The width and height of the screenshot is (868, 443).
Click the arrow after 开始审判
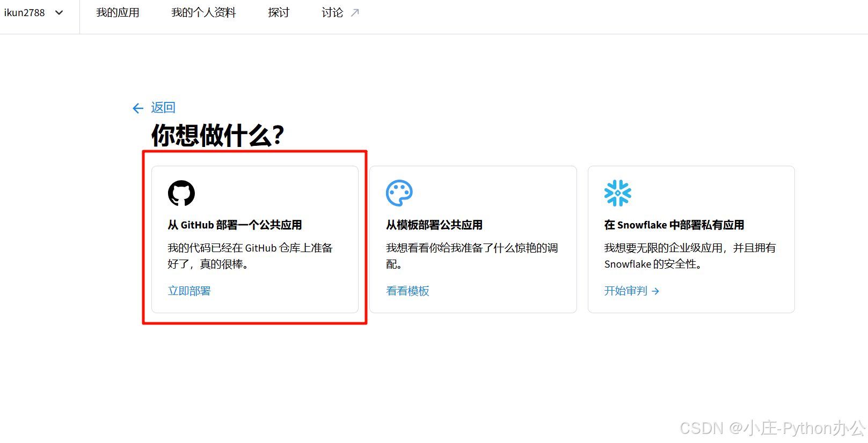(x=655, y=291)
